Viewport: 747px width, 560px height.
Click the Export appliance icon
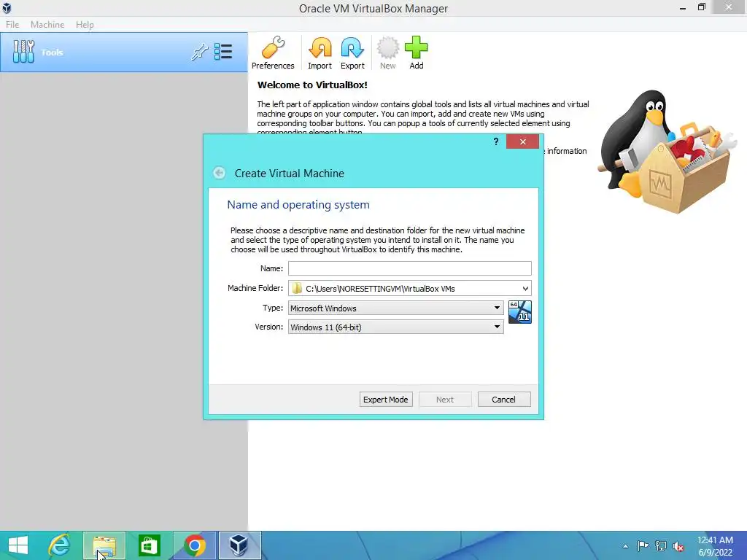click(x=352, y=52)
